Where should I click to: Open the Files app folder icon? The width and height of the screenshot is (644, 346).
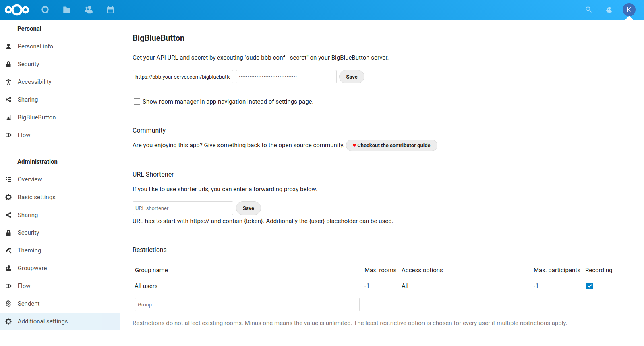[67, 10]
